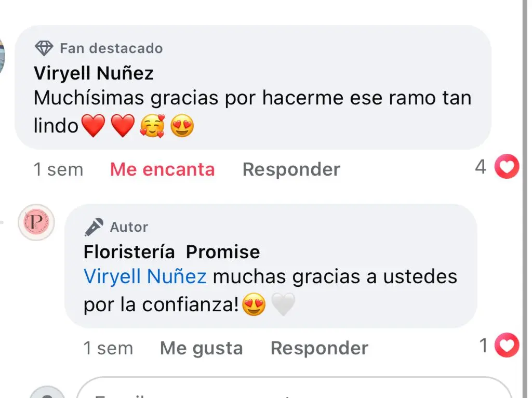
Task: Open the 1 sem timestamp on Viryell's comment
Action: (x=58, y=169)
